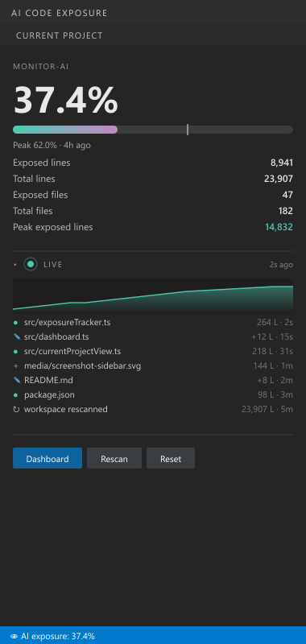
Task: Open README.md activity row
Action: coord(153,380)
